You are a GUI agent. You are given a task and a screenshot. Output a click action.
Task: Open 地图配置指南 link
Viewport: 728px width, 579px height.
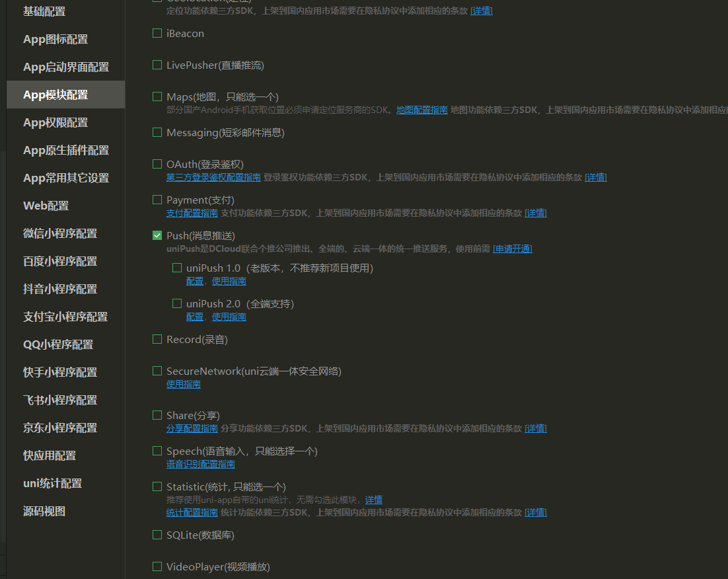[x=421, y=110]
